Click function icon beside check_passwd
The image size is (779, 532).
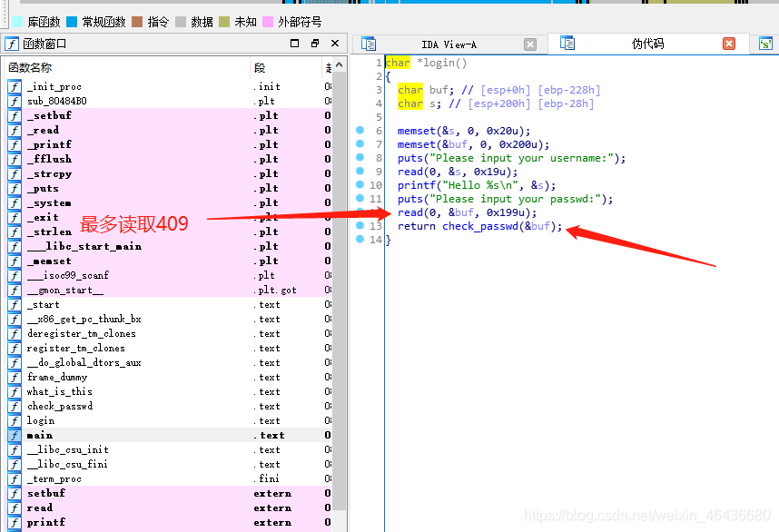coord(15,407)
